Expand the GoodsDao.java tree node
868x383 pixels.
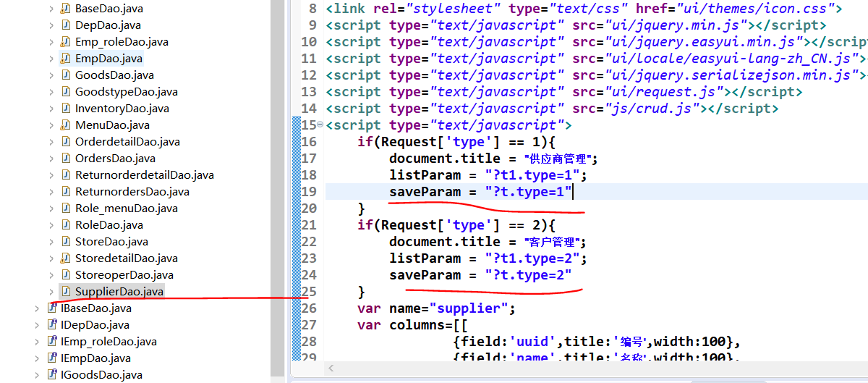51,75
